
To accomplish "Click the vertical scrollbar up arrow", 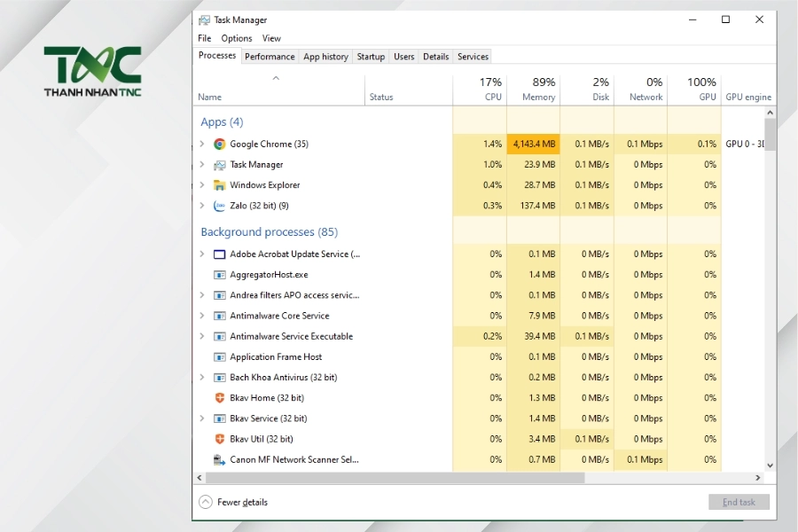I will (770, 113).
